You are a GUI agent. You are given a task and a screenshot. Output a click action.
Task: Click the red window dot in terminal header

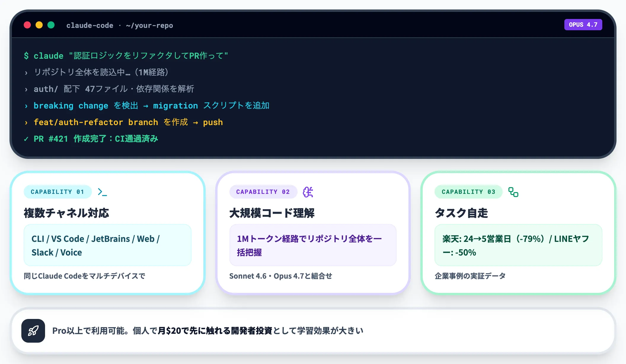coord(27,25)
